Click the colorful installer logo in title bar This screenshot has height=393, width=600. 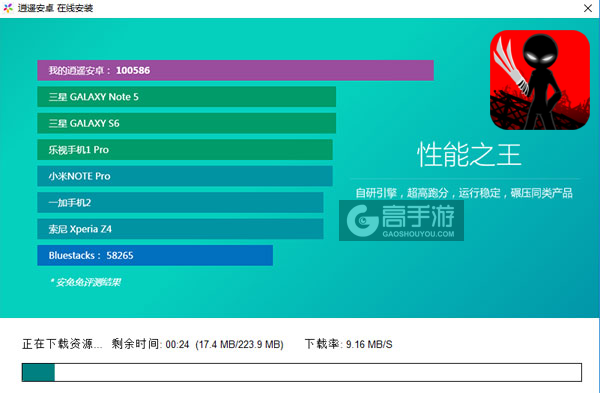(x=8, y=8)
